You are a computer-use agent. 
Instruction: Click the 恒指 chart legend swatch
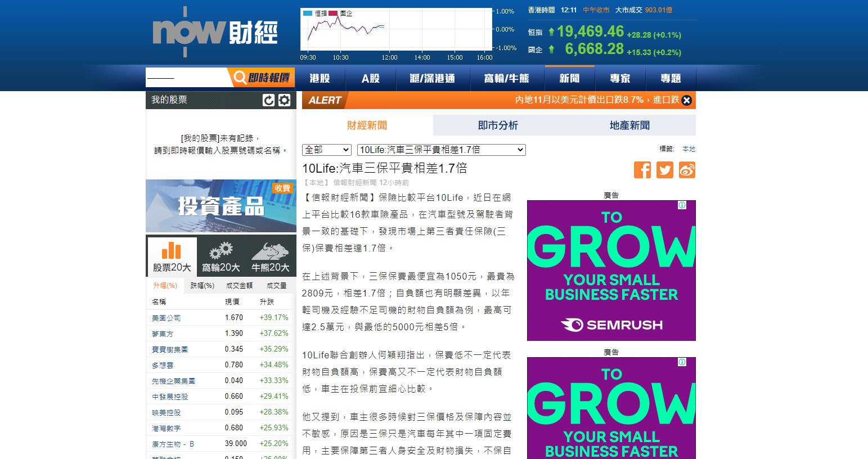pos(308,13)
